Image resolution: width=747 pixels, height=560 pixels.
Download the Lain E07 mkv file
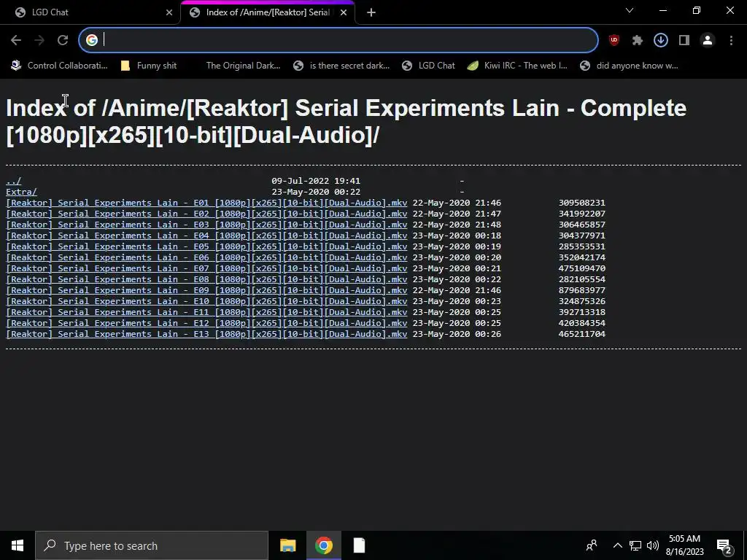click(206, 268)
